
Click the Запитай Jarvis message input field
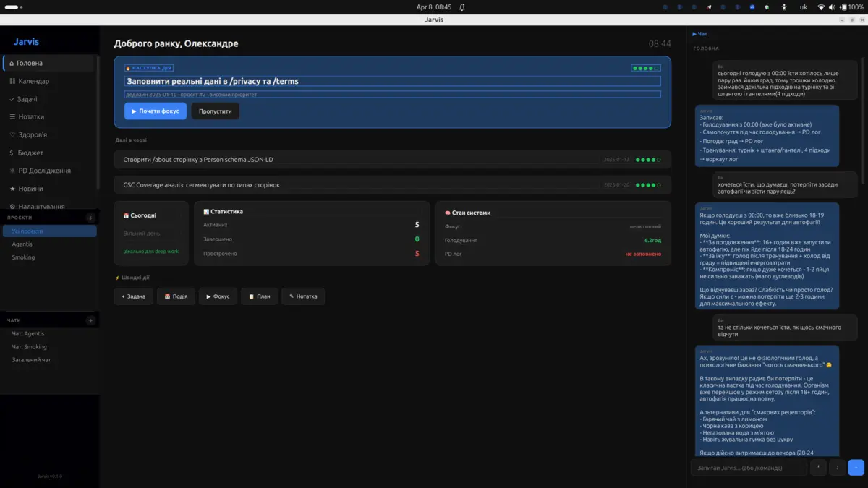click(748, 468)
